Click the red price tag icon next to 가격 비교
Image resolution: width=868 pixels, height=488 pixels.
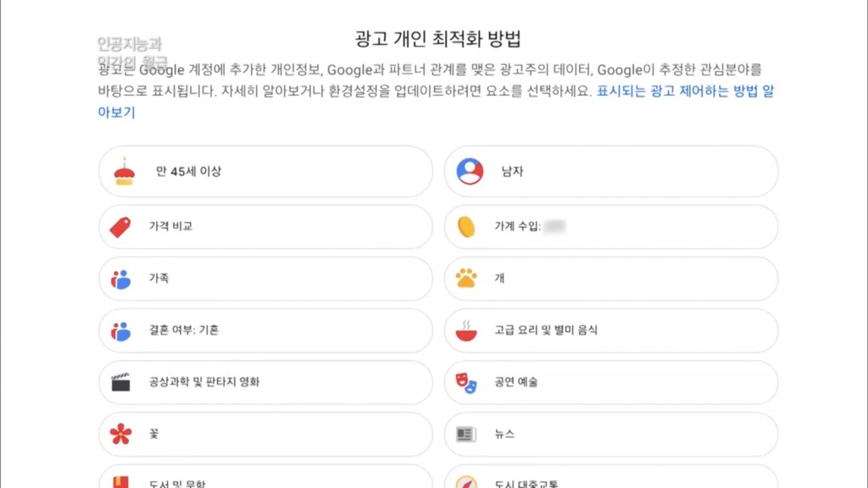[120, 226]
